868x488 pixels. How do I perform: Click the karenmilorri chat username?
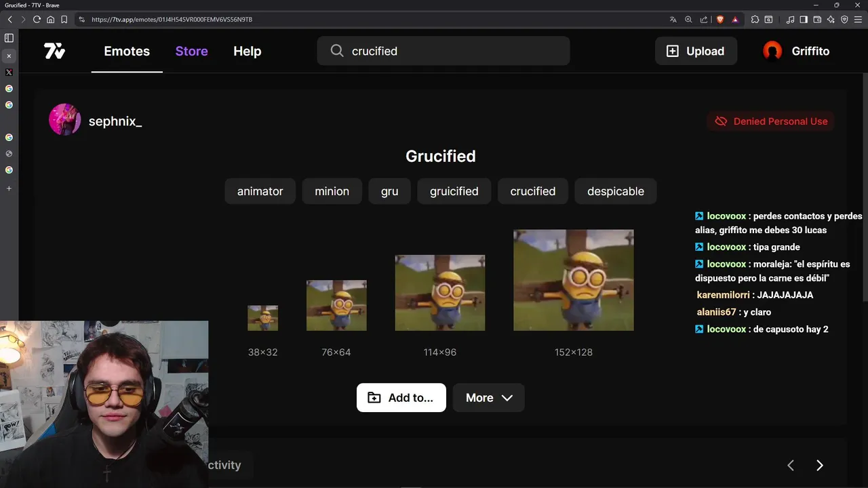click(723, 295)
